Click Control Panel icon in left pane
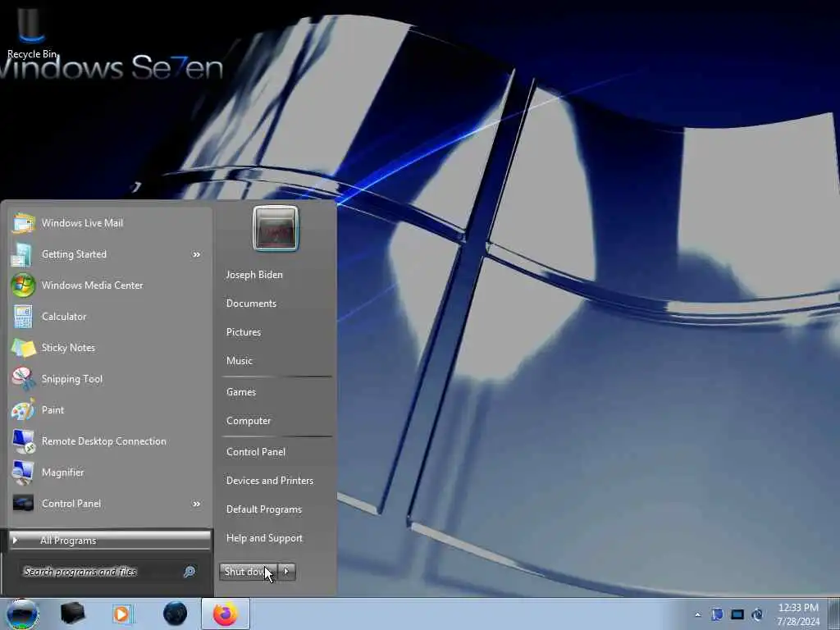 (x=23, y=504)
